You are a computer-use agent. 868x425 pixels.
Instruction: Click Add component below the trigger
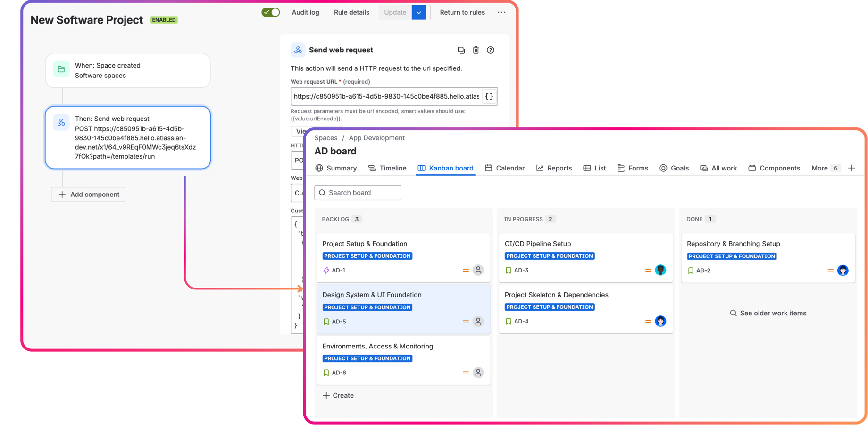[x=88, y=194]
